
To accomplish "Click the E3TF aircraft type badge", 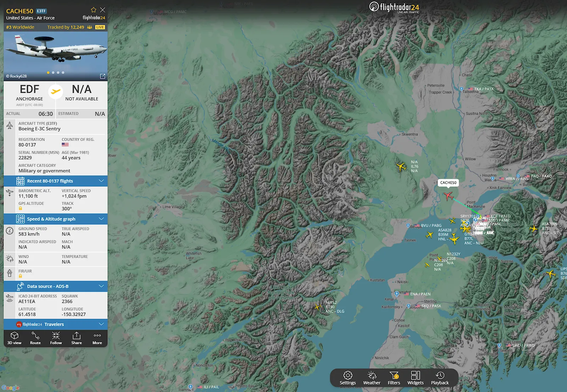I will 41,11.
